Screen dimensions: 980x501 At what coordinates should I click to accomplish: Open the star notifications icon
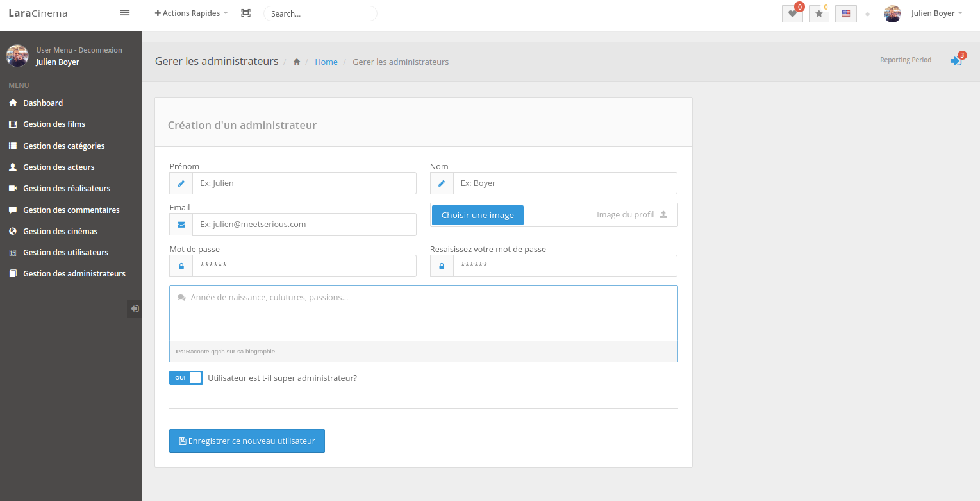[819, 13]
